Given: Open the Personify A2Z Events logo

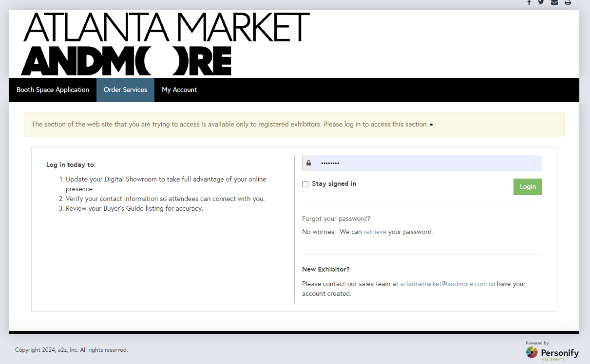Looking at the screenshot, I should 552,350.
